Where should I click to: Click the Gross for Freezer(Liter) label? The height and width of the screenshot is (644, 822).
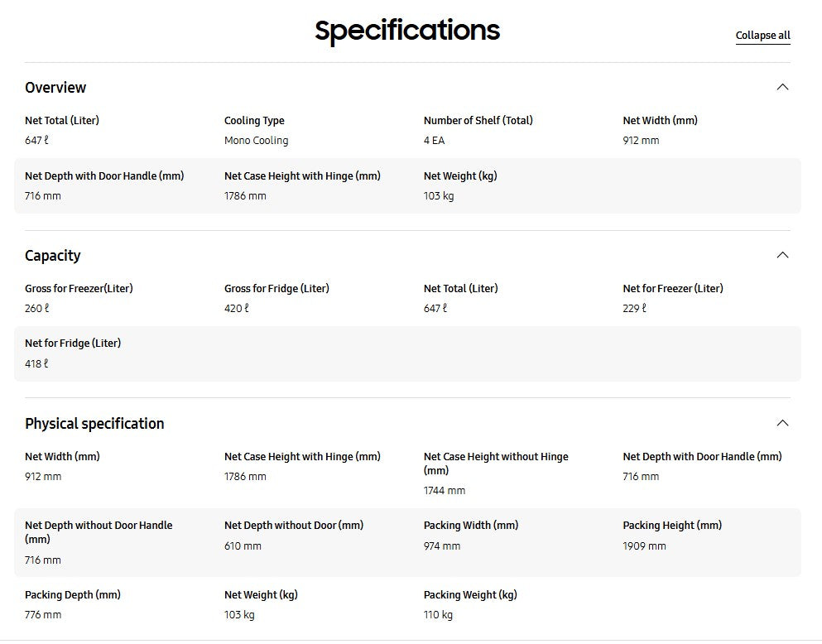pyautogui.click(x=79, y=289)
